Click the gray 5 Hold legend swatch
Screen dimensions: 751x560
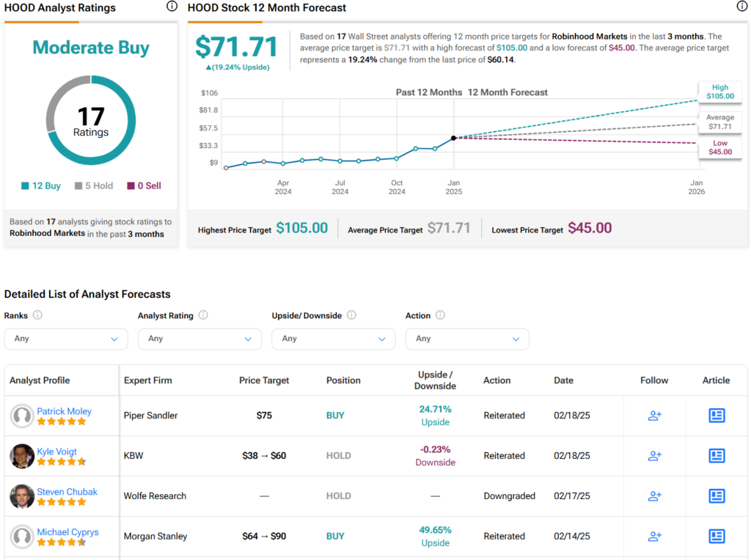tap(78, 185)
